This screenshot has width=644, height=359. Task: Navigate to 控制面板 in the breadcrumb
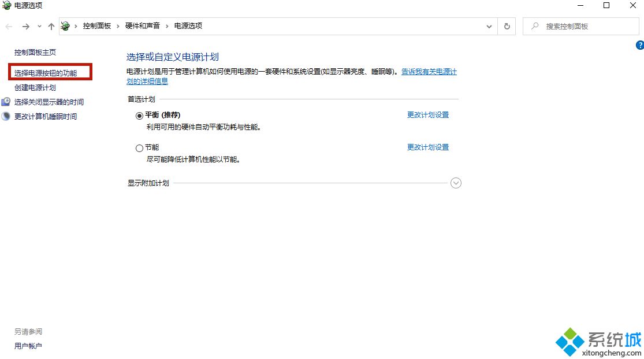[x=98, y=26]
